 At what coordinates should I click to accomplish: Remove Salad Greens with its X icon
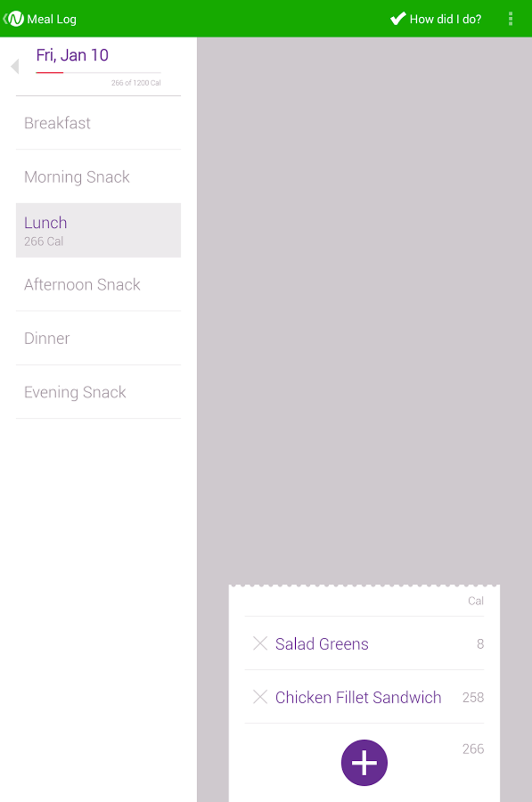(x=260, y=643)
